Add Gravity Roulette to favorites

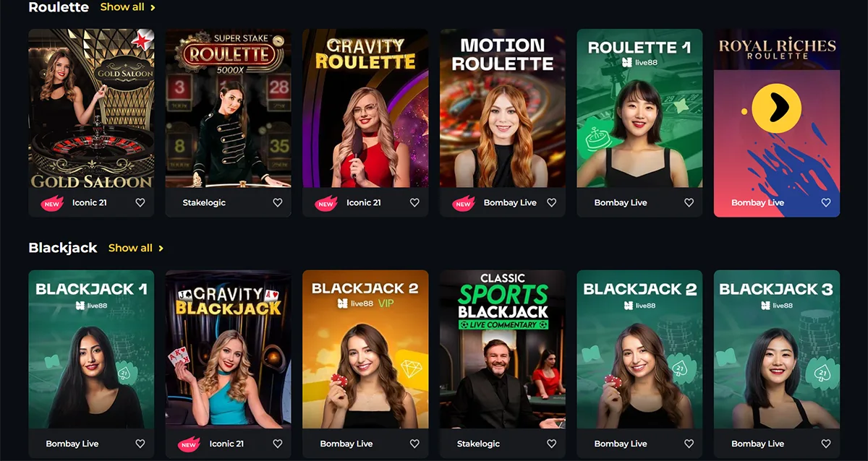414,203
